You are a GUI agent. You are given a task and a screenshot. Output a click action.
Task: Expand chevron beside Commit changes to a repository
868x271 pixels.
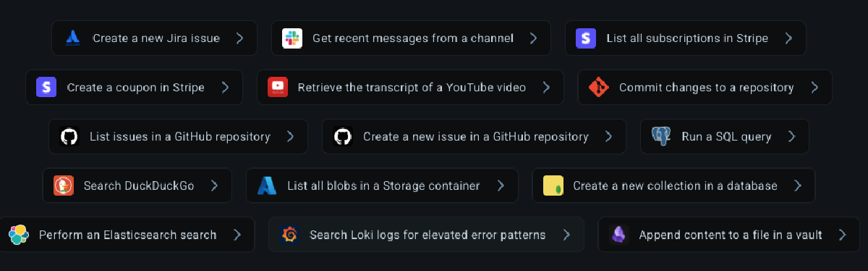point(814,88)
